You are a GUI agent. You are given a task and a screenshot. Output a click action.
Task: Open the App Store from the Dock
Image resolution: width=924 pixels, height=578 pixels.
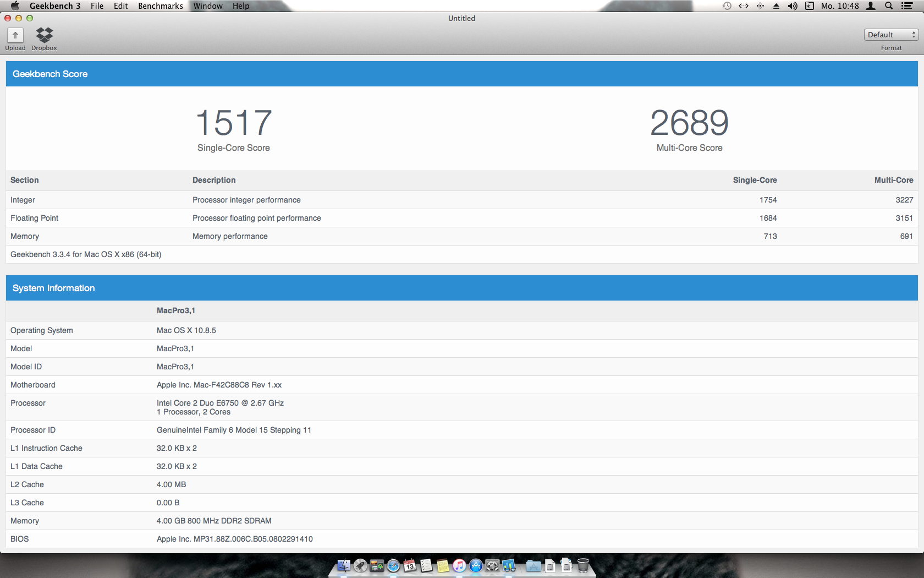click(476, 565)
